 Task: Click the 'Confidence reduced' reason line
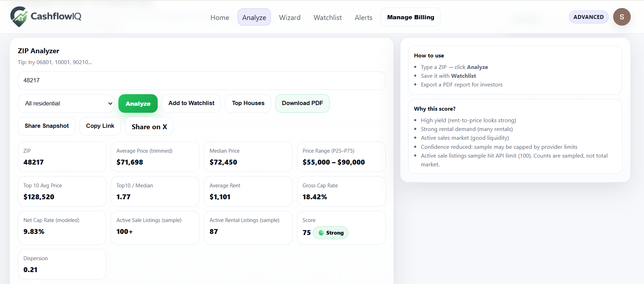click(499, 147)
